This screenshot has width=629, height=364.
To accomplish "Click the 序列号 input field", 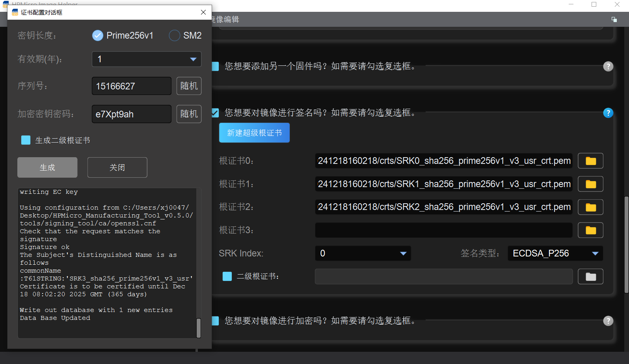I will [x=132, y=86].
